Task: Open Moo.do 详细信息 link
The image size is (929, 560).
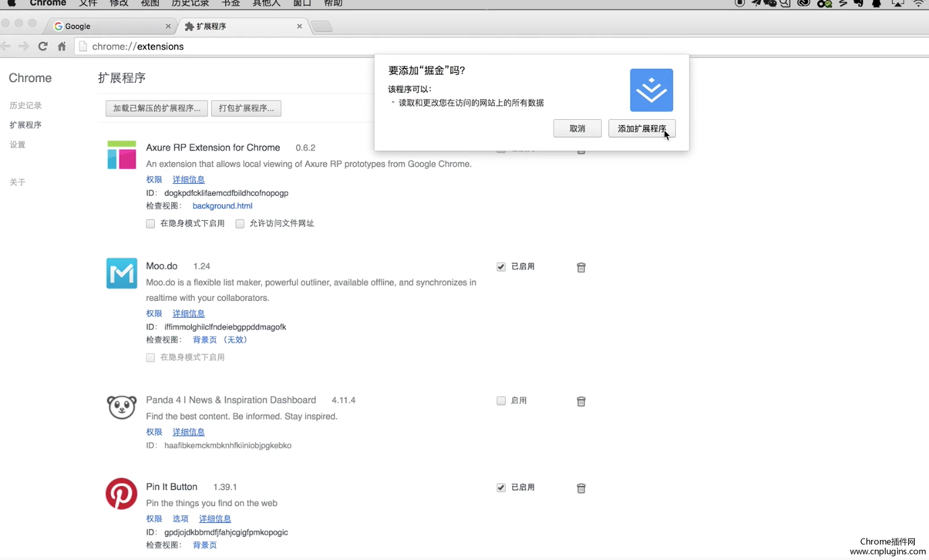Action: (188, 314)
